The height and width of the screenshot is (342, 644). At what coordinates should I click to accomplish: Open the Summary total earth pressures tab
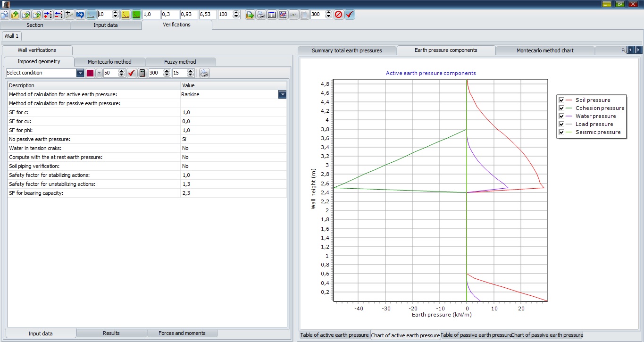(x=347, y=50)
